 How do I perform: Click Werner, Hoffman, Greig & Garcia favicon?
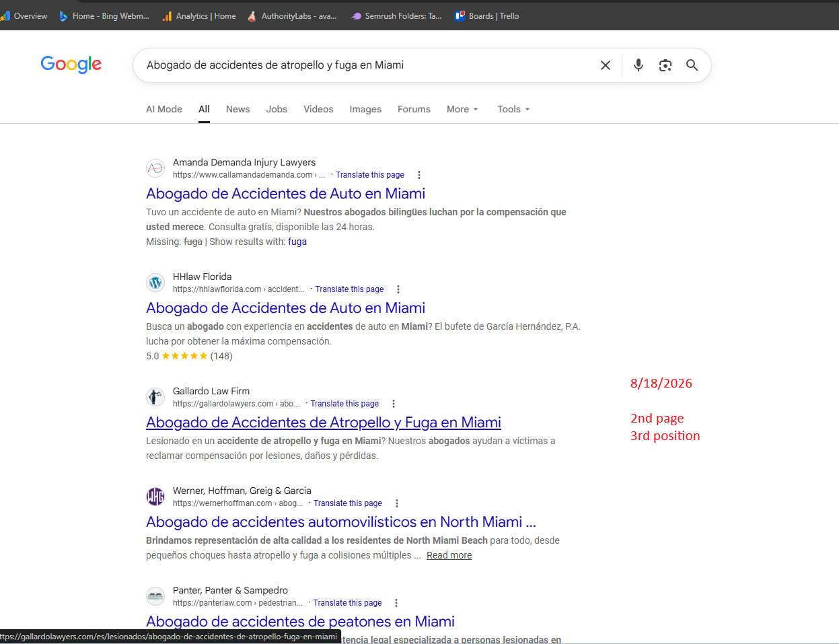[x=155, y=497]
